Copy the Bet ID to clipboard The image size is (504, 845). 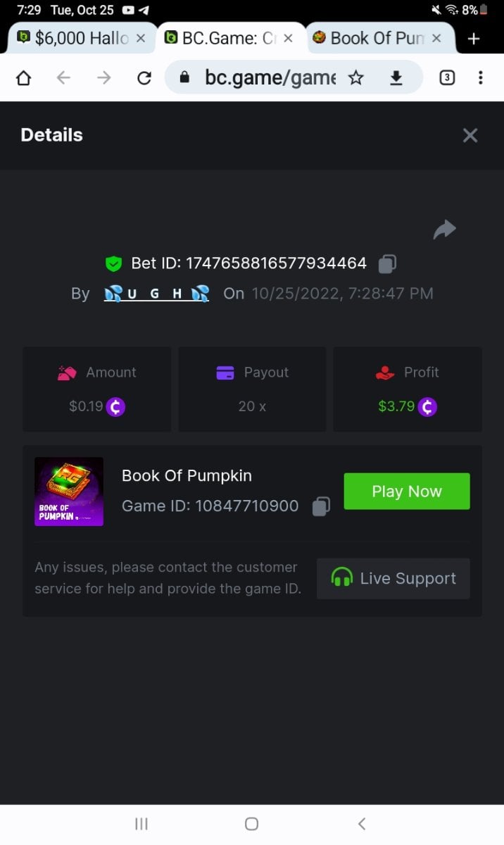387,264
